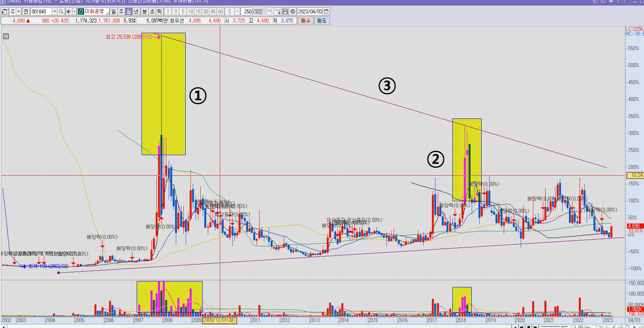Select the 월 monthly period
The image size is (644, 328).
(129, 11)
